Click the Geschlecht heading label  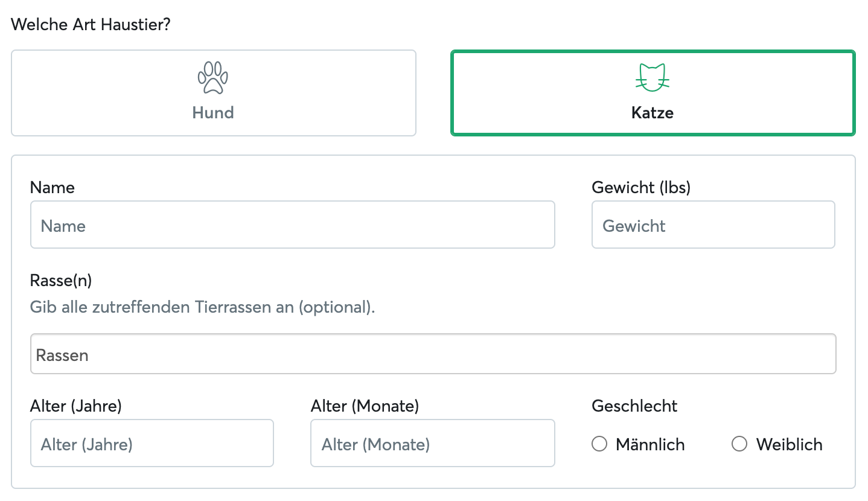pyautogui.click(x=634, y=406)
